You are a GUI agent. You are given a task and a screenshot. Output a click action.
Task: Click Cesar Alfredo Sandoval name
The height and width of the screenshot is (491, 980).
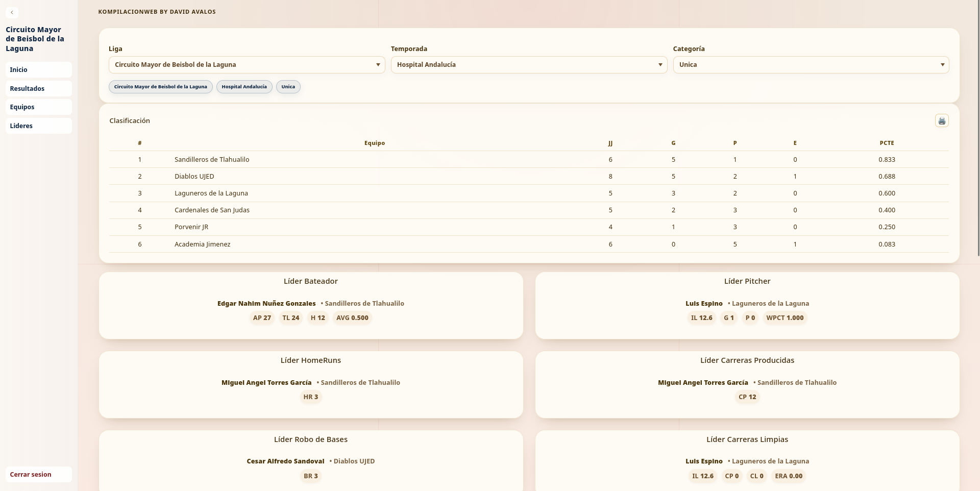click(285, 461)
